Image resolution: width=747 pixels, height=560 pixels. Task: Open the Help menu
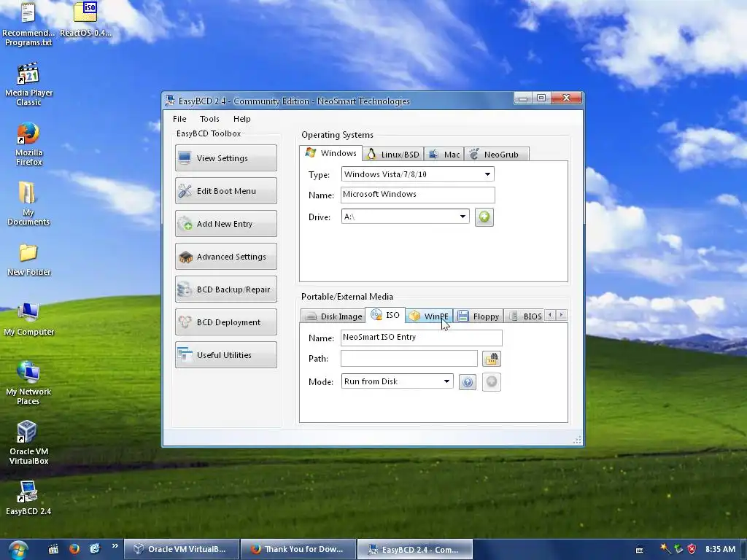242,119
